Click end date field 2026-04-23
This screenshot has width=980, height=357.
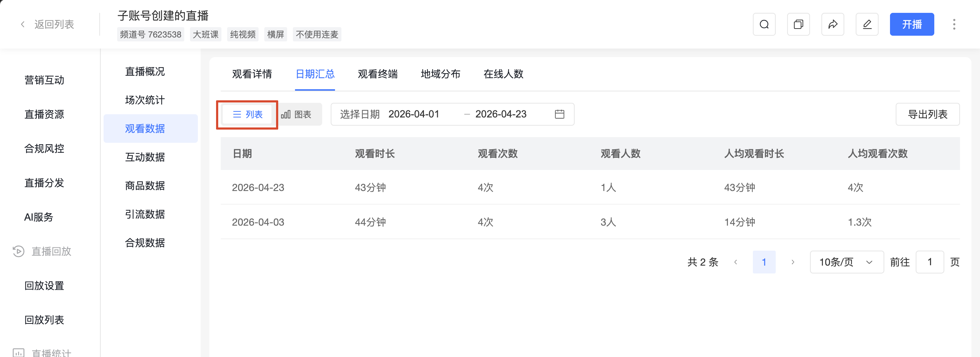pyautogui.click(x=501, y=114)
